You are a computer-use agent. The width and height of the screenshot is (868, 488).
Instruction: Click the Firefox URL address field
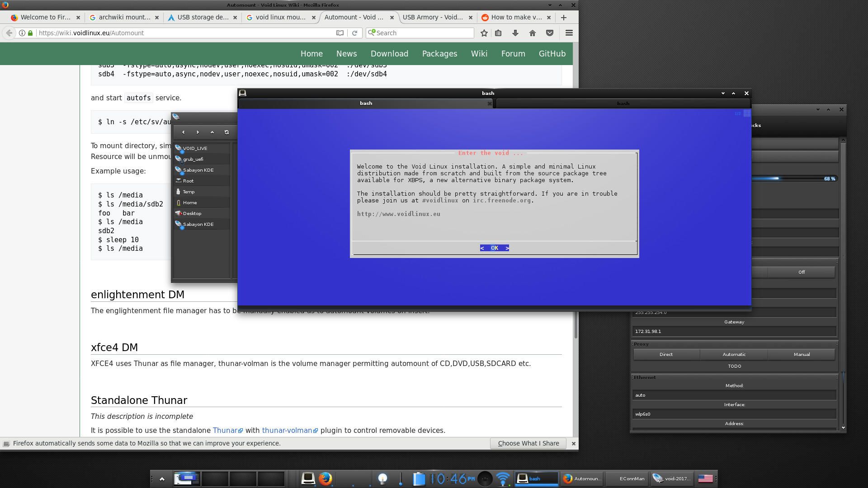(x=185, y=33)
